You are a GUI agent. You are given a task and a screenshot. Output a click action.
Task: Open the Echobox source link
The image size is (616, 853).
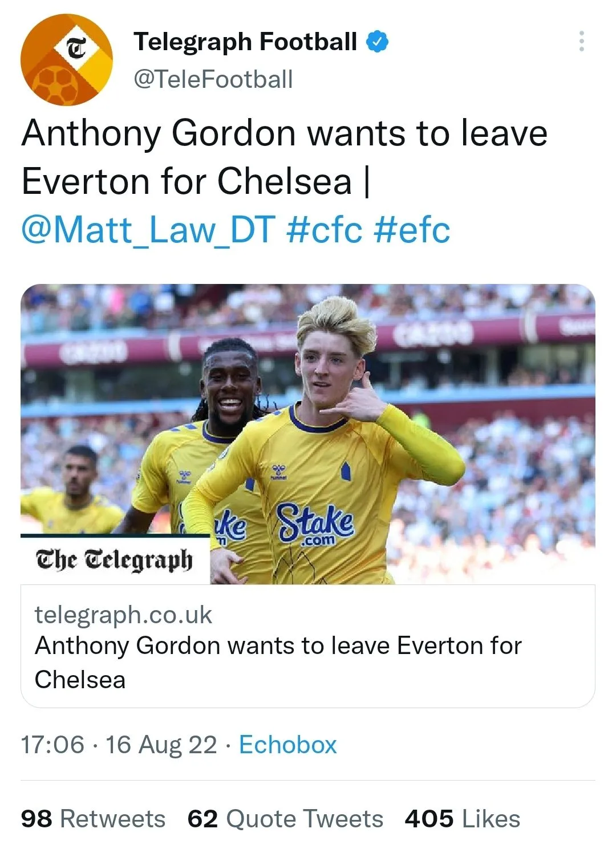click(288, 745)
